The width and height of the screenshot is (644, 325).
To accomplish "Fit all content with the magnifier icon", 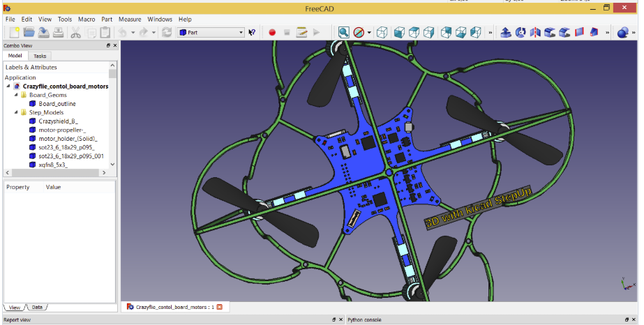I will tap(344, 32).
